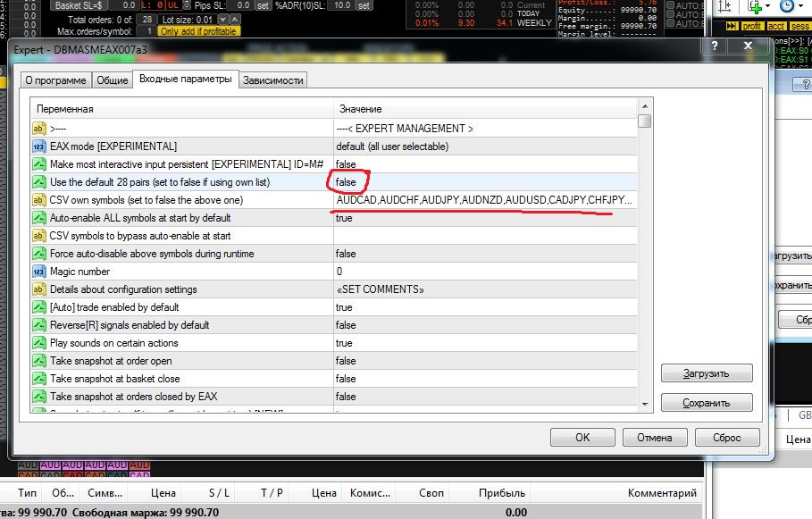This screenshot has height=519, width=812.
Task: Click the 'Сброс' reset button in the Expert dialog
Action: (727, 437)
